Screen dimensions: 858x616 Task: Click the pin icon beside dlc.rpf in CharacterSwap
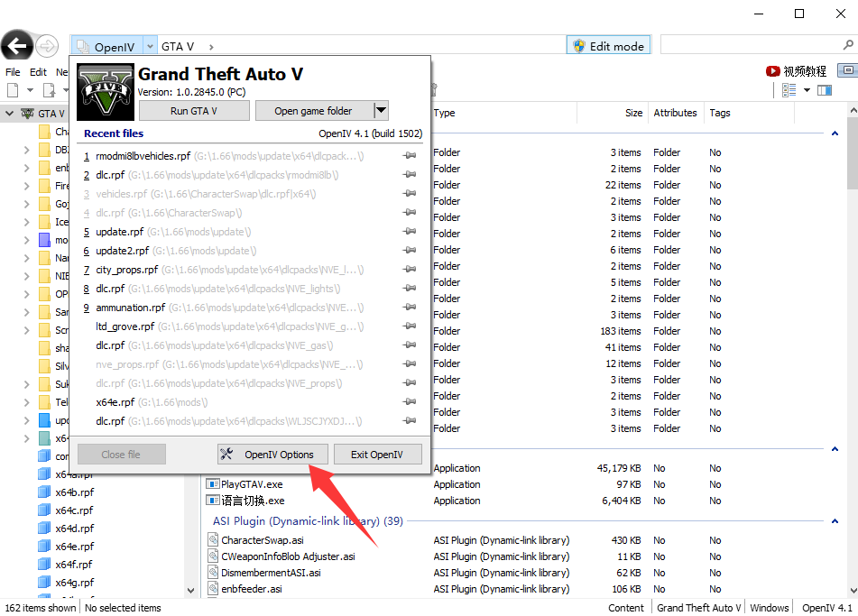(410, 213)
